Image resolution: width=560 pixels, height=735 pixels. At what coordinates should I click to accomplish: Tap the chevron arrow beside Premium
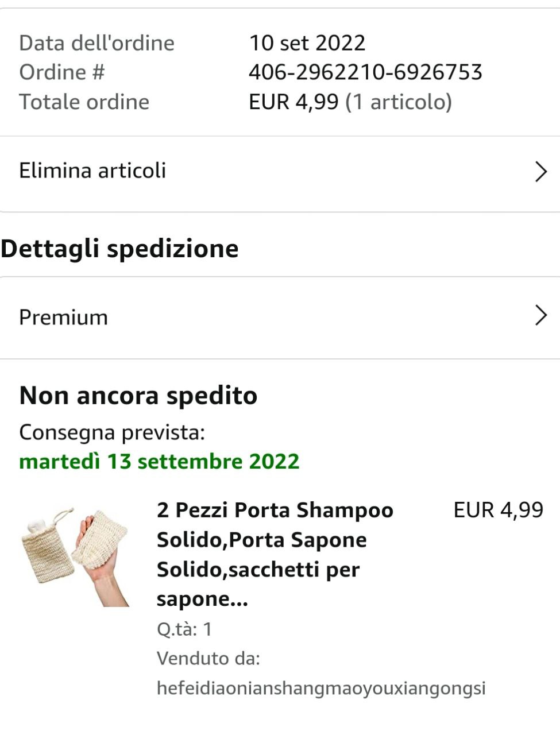pos(540,315)
